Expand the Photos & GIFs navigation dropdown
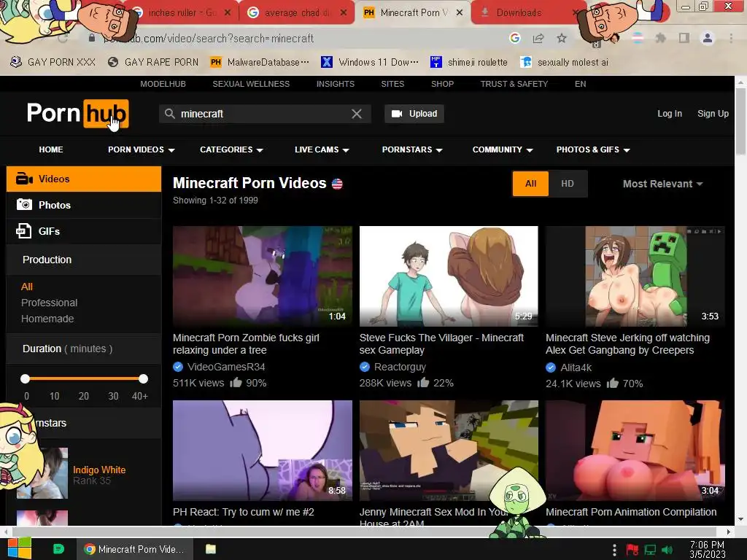The height and width of the screenshot is (560, 747). 593,149
